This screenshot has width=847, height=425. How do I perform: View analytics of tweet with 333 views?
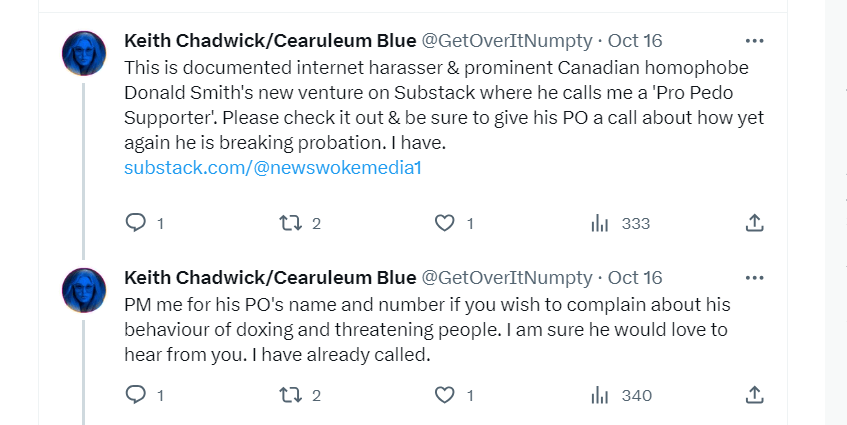click(x=600, y=223)
